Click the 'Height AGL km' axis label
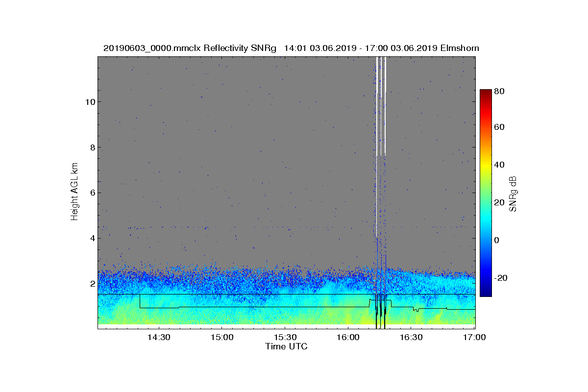The image size is (588, 392). (74, 192)
